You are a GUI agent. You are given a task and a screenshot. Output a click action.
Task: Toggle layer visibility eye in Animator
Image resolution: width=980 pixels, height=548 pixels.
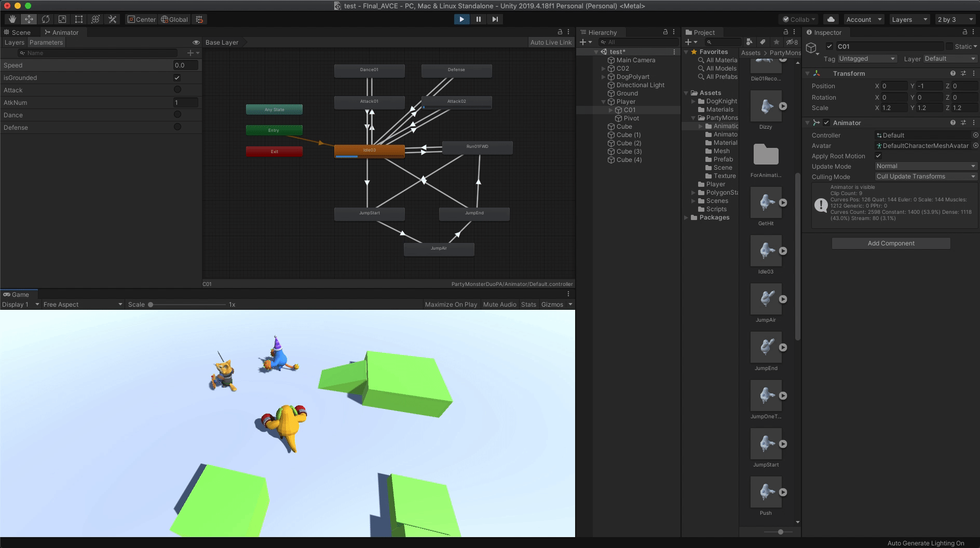point(196,43)
